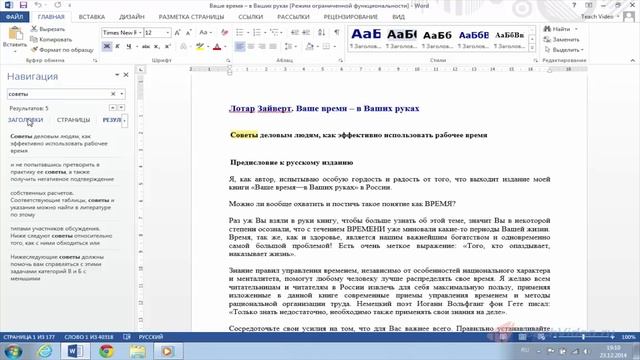Click the borders icon in the Paragraph group
This screenshot has width=640, height=360.
point(326,47)
